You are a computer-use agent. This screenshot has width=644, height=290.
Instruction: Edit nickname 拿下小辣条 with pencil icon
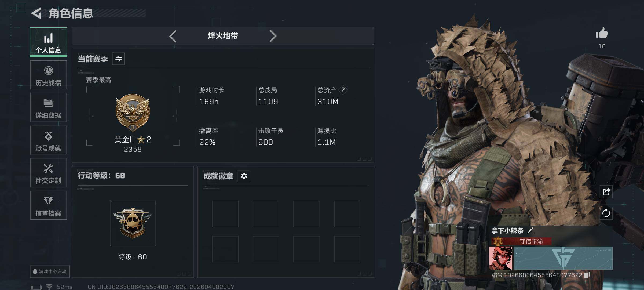(531, 231)
